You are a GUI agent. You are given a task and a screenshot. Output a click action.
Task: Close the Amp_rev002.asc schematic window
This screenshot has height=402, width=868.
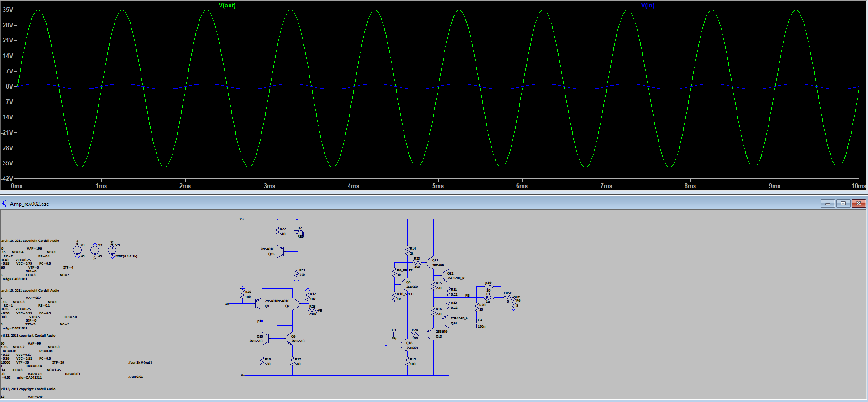pos(858,204)
